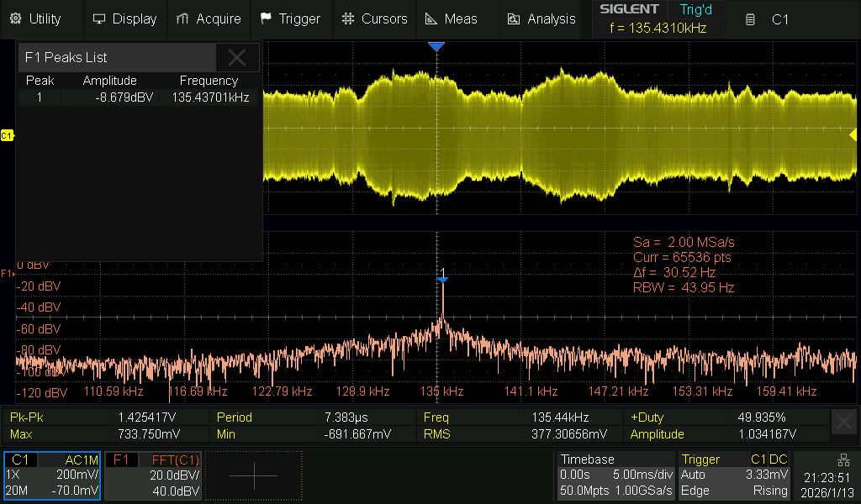
Task: Add a new trace with plus box
Action: (x=254, y=475)
